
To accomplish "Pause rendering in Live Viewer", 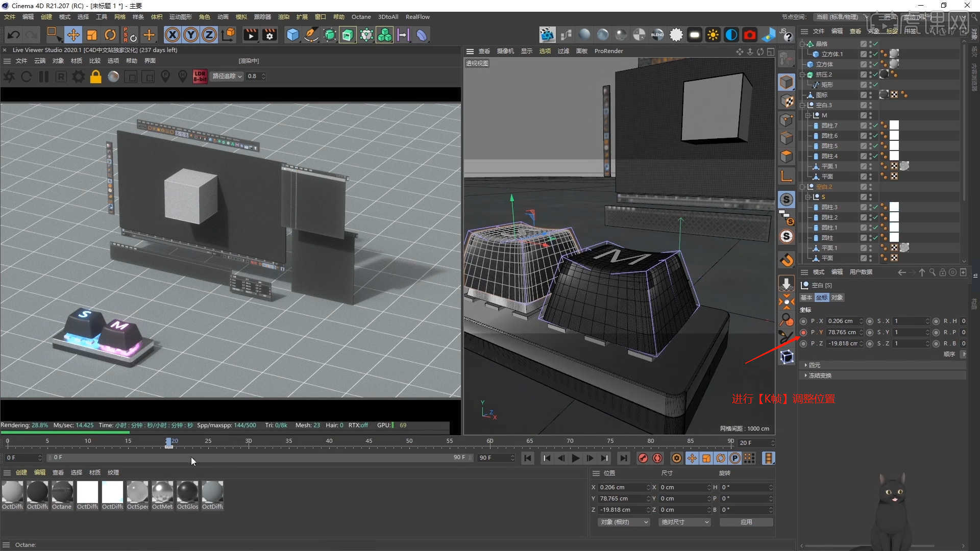I will click(x=44, y=77).
